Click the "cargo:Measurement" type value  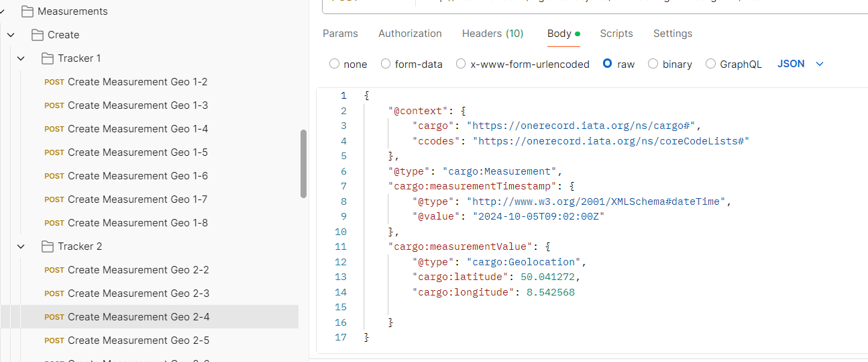click(500, 171)
